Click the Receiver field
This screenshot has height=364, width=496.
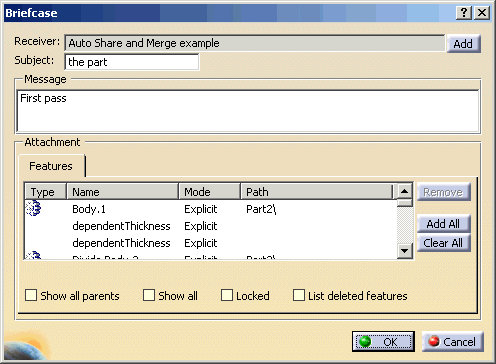click(x=255, y=43)
